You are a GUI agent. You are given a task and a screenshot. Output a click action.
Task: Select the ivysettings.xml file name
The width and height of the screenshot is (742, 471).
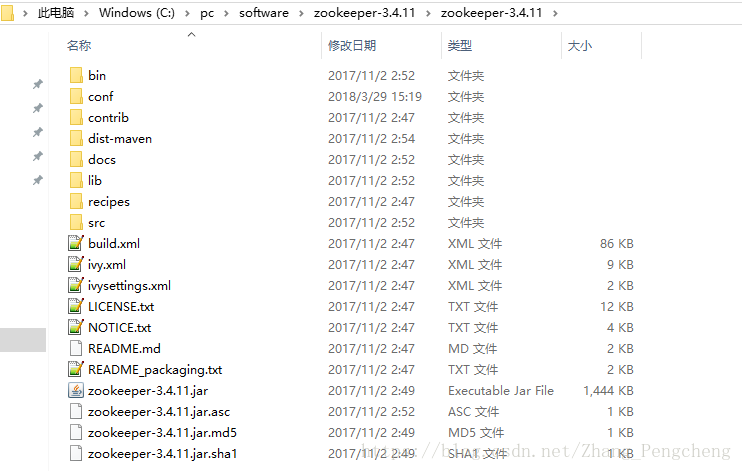(x=129, y=285)
